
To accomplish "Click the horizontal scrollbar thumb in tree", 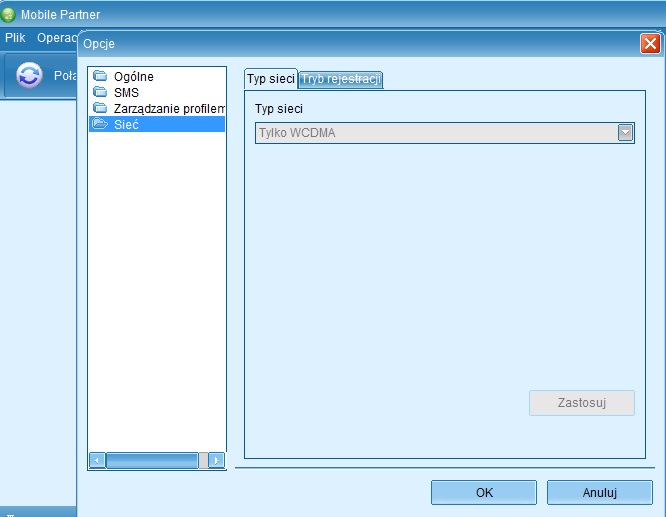I will (x=152, y=460).
